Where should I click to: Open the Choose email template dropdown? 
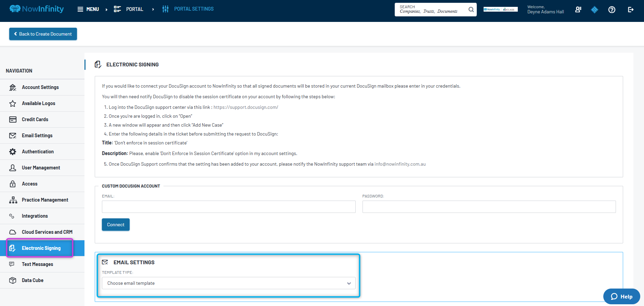(x=228, y=283)
